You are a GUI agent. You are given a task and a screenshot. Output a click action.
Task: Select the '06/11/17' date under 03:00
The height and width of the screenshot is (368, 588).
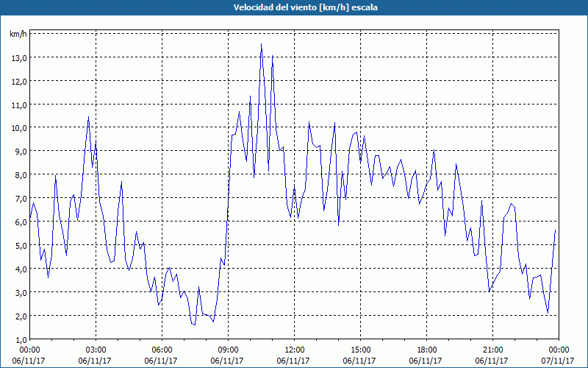click(95, 361)
